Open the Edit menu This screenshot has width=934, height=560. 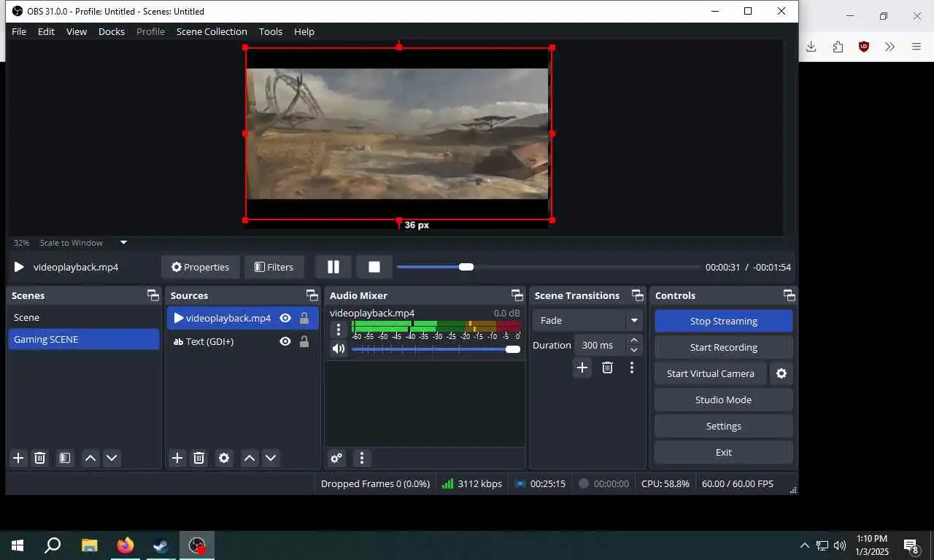[46, 31]
